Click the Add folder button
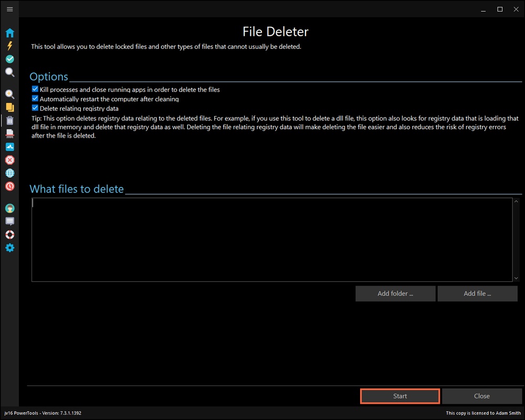This screenshot has height=420, width=525. coord(395,293)
